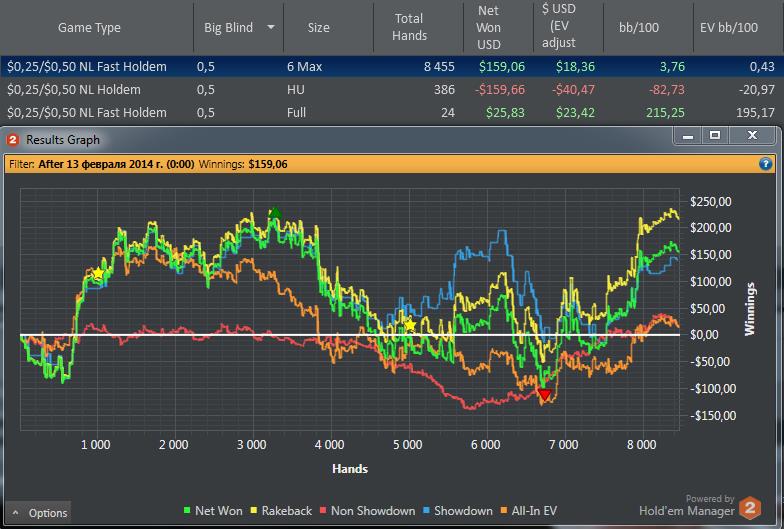Click the Hold'em Manager 2 logo
Image resolution: width=784 pixels, height=529 pixels.
tap(750, 508)
